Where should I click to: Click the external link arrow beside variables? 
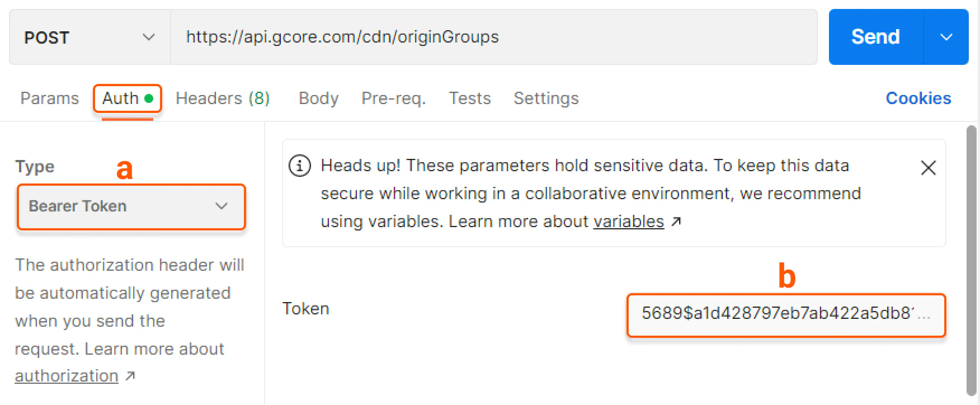click(677, 221)
